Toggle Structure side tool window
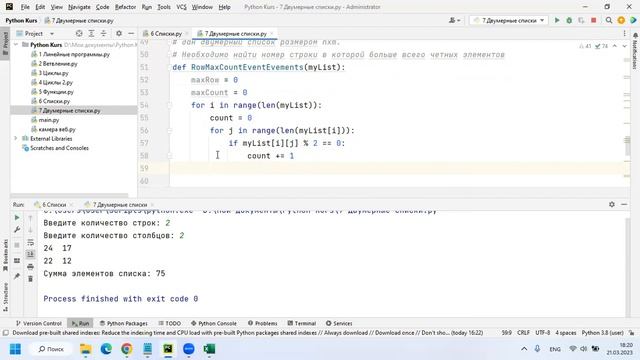 pos(5,297)
